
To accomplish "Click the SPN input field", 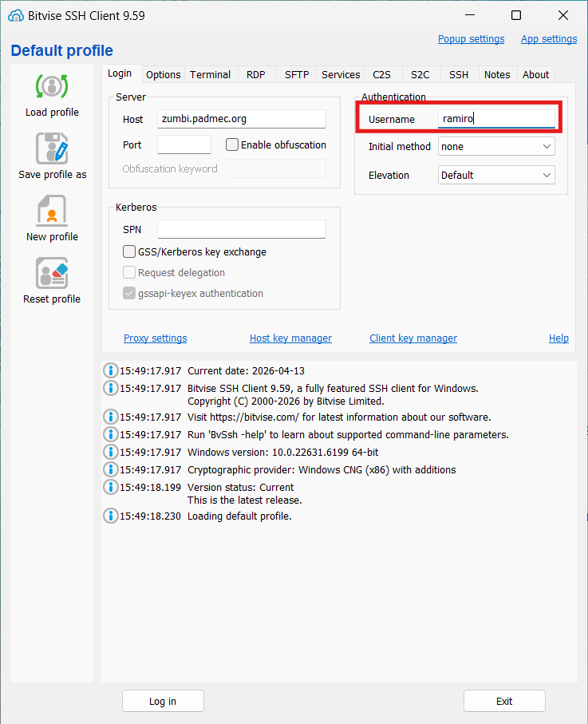I will (x=242, y=229).
